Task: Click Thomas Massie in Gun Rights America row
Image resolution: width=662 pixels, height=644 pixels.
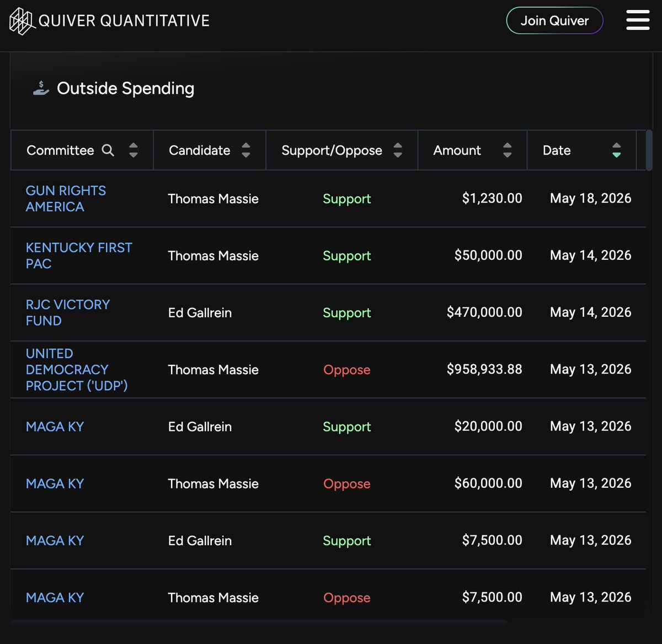Action: pos(213,199)
